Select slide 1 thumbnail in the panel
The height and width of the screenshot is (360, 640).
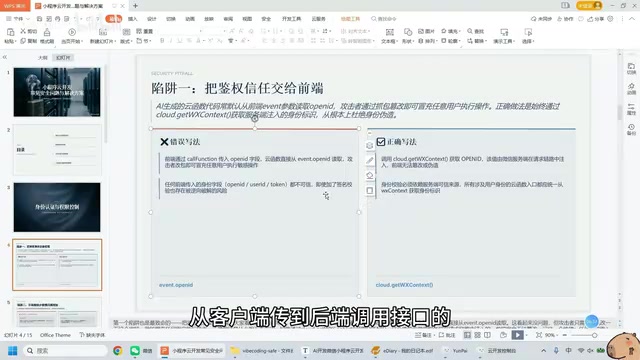coord(57,92)
